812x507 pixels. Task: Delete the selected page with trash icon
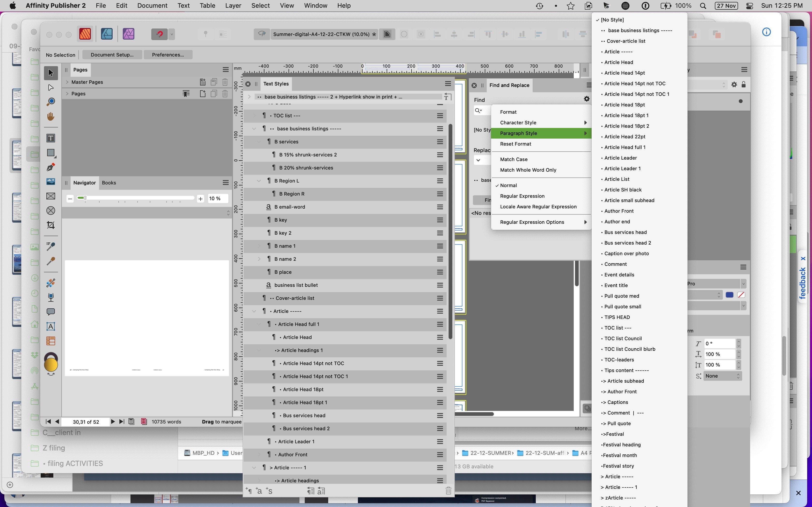tap(225, 94)
